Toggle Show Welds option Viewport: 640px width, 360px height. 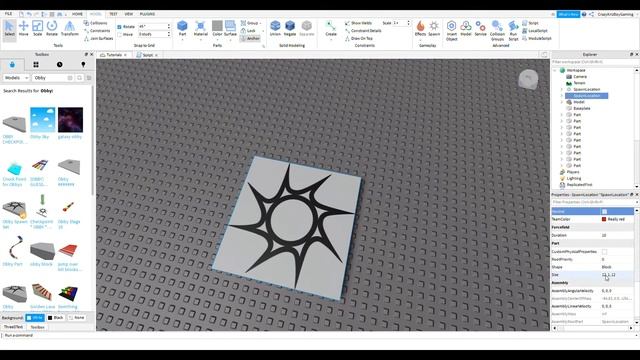click(x=358, y=23)
